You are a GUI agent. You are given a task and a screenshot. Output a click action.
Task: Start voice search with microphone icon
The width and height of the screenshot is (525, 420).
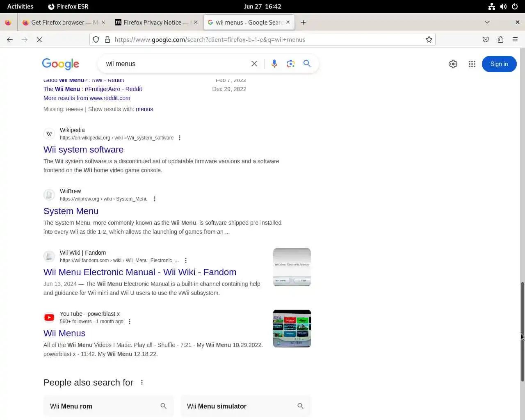click(274, 64)
